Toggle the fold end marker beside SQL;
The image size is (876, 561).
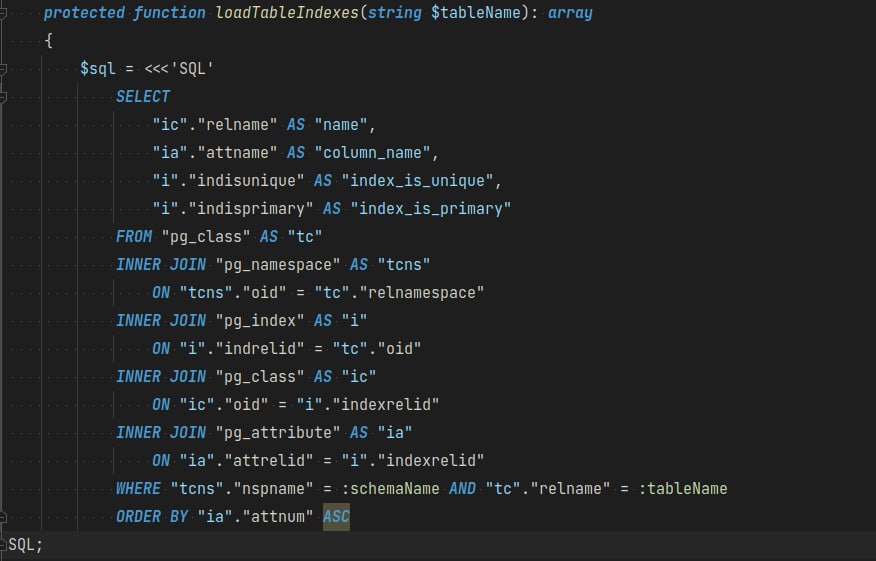click(3, 544)
